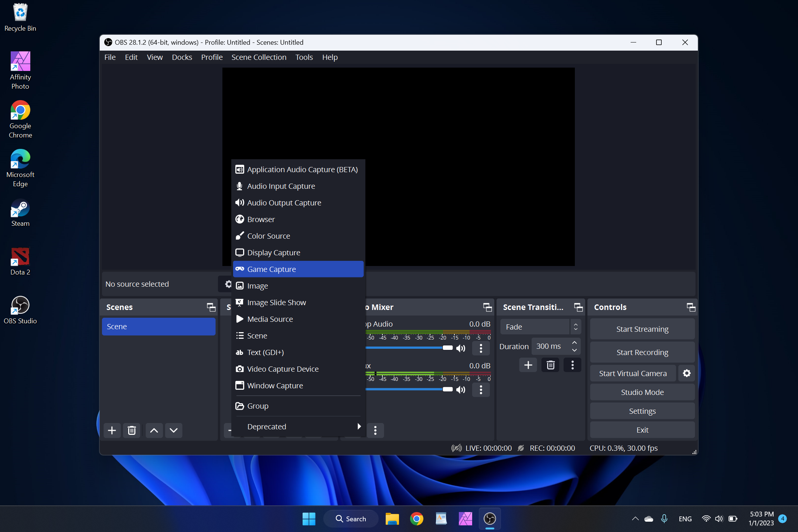
Task: Remove transition with trash icon
Action: (550, 365)
